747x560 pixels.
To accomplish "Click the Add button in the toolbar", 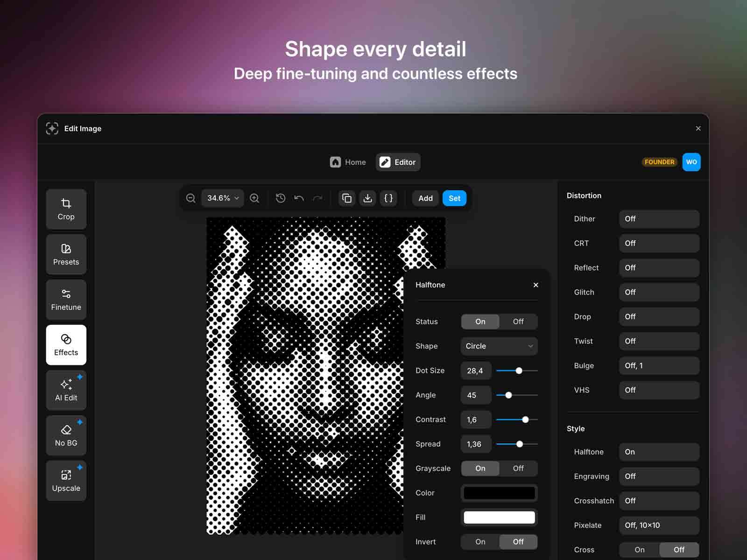I will [424, 198].
